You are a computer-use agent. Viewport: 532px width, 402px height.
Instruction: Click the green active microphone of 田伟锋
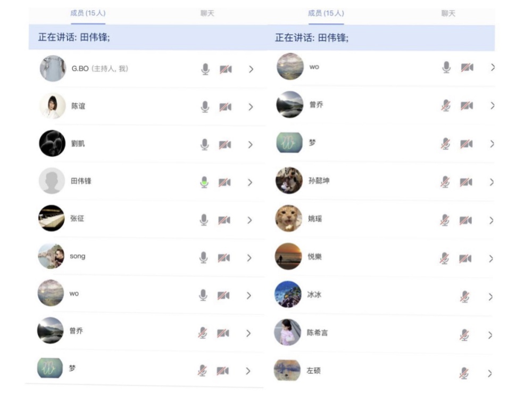pos(204,182)
